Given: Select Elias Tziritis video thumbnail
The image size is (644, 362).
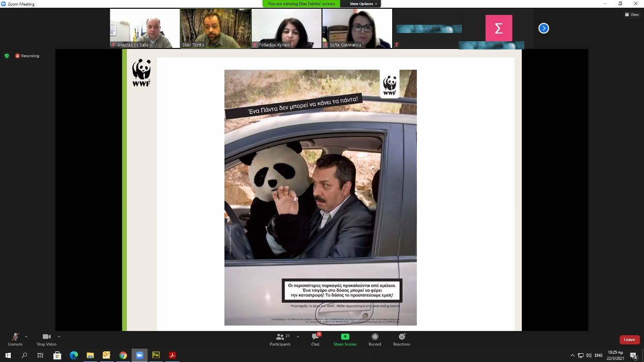Looking at the screenshot, I should point(216,28).
